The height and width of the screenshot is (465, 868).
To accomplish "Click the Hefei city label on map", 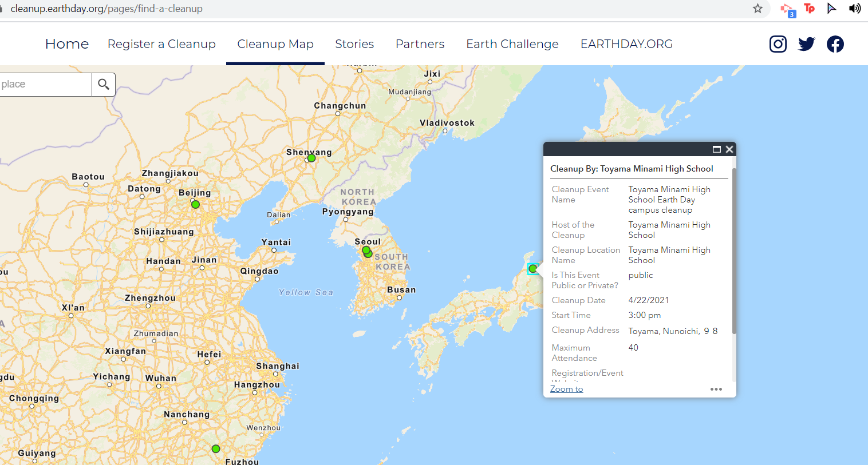I will [209, 355].
